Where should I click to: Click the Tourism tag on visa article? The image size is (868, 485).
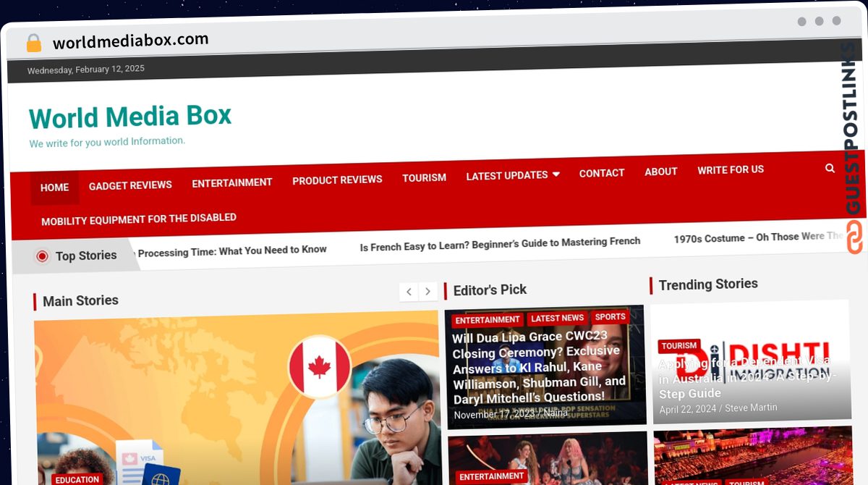tap(679, 346)
